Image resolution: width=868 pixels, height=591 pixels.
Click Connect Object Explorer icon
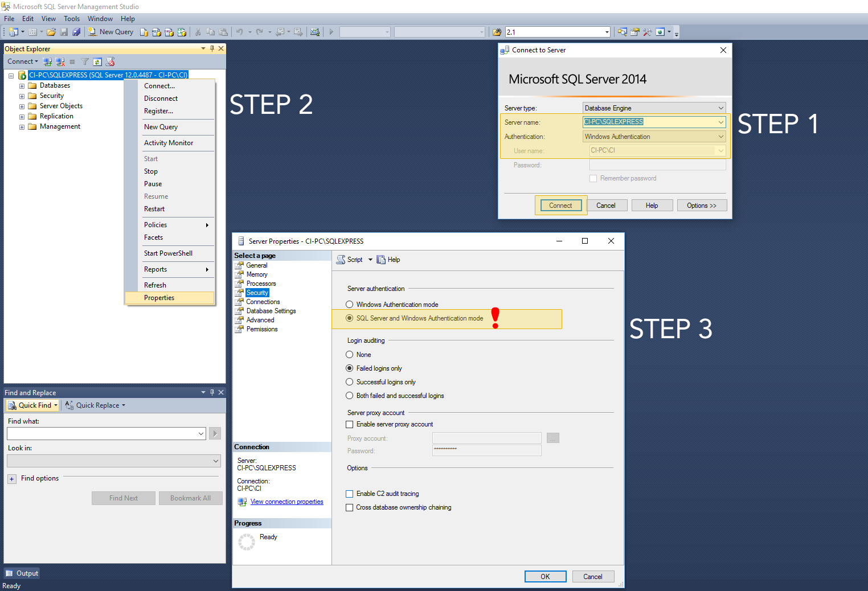point(47,61)
